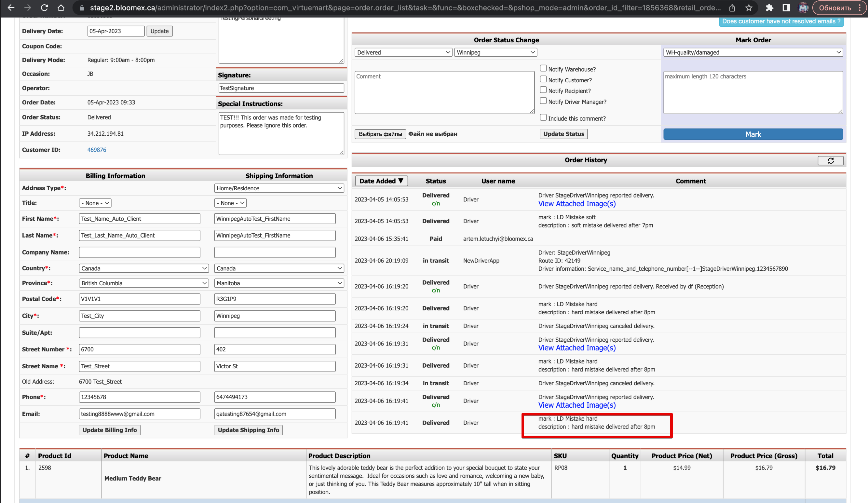Expand the WH-quality/damaged mark dropdown
This screenshot has height=503, width=868.
point(753,52)
